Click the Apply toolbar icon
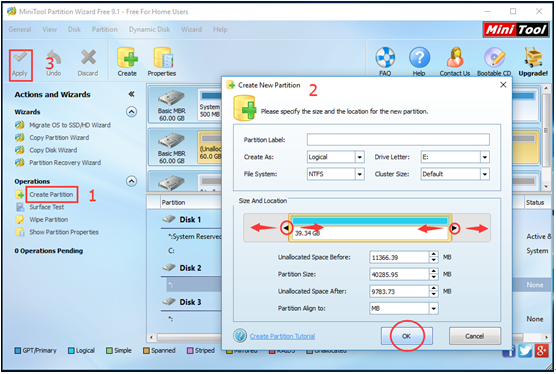556x374 pixels. coord(20,64)
